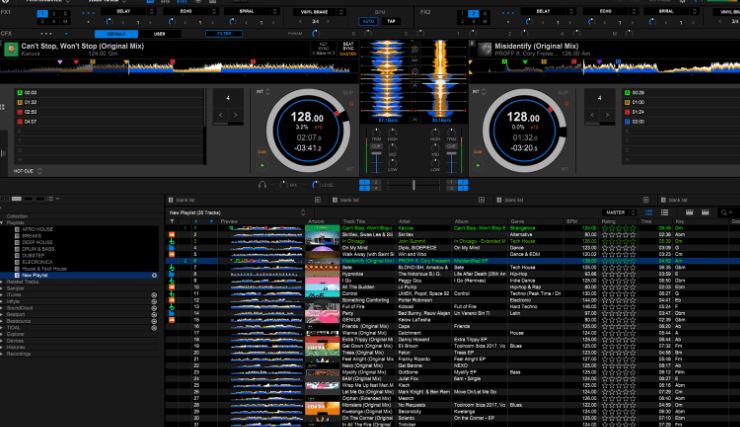740x427 pixels.
Task: Open FX1 SPIRAL effect dropdown
Action: coord(251,11)
